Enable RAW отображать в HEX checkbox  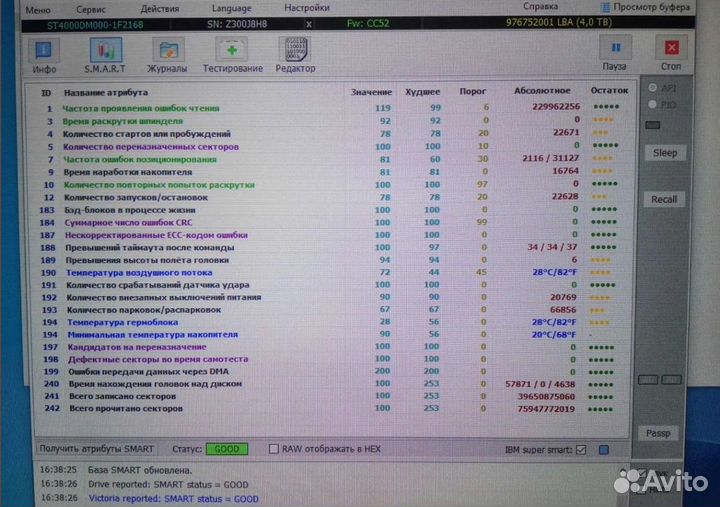click(274, 450)
